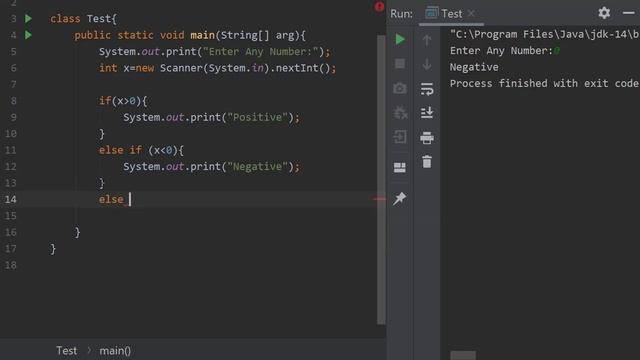Image resolution: width=640 pixels, height=360 pixels.
Task: Click line number 8 in the gutter
Action: click(13, 101)
